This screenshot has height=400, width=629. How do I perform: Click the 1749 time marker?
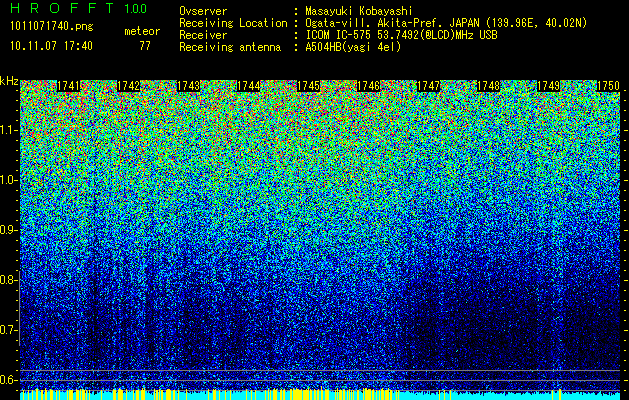(549, 86)
